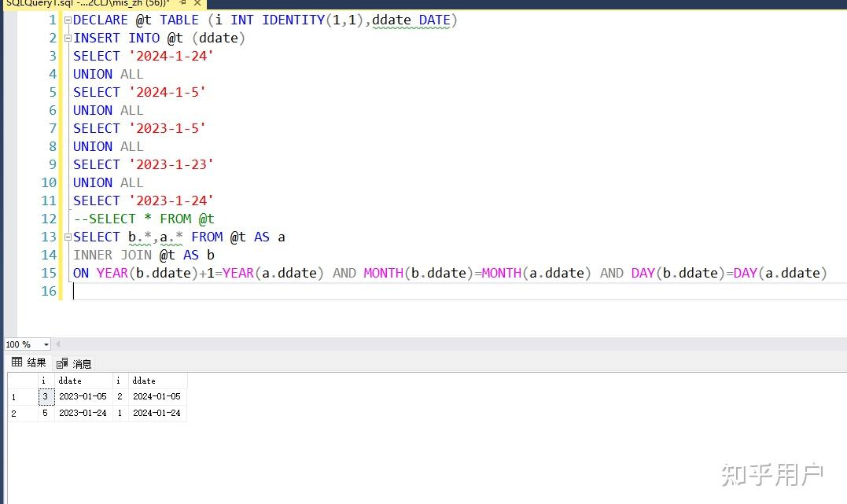Open the 100 % zoom dropdown
This screenshot has width=847, height=504.
46,344
